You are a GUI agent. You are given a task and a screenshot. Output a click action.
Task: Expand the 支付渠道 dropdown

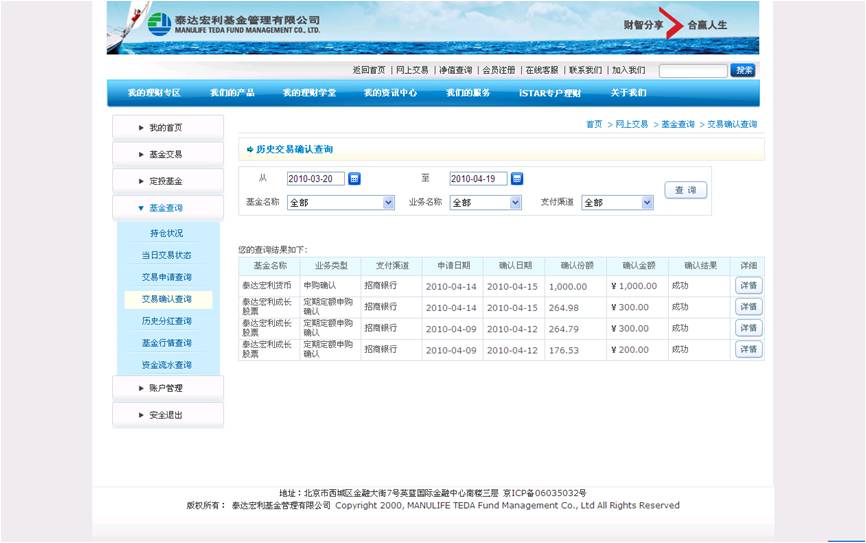pyautogui.click(x=617, y=203)
